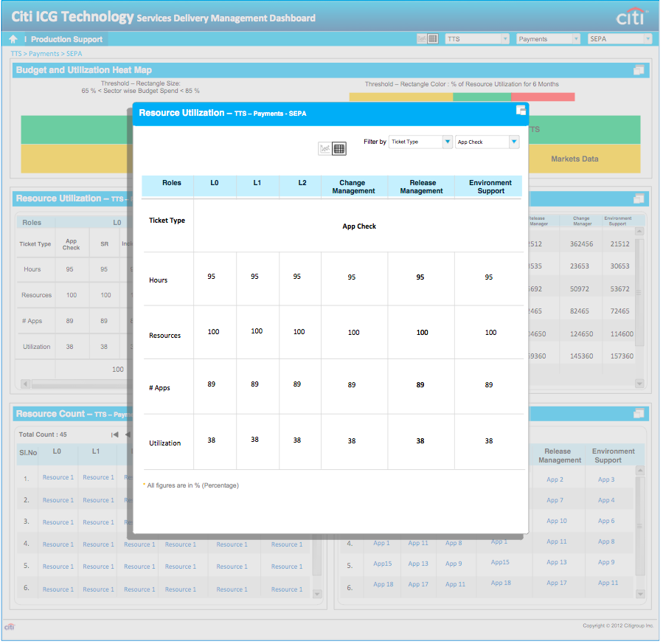Click the L0 column header in popup
The image size is (663, 644).
coord(215,183)
